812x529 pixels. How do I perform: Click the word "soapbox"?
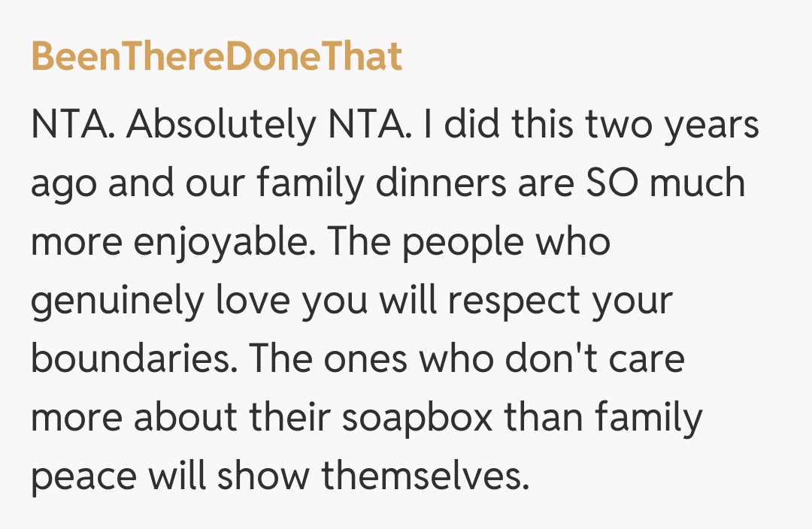coord(417,418)
